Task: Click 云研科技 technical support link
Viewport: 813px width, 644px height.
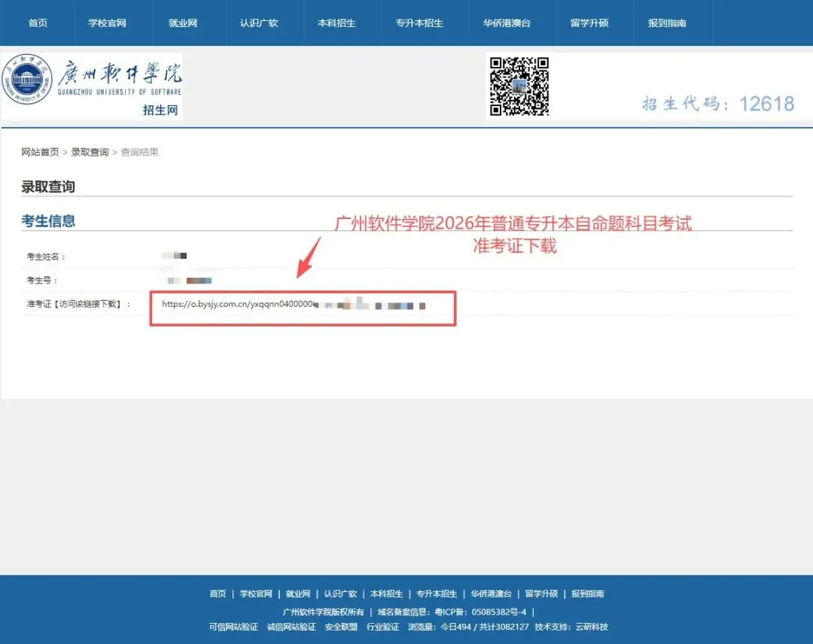Action: click(x=592, y=627)
